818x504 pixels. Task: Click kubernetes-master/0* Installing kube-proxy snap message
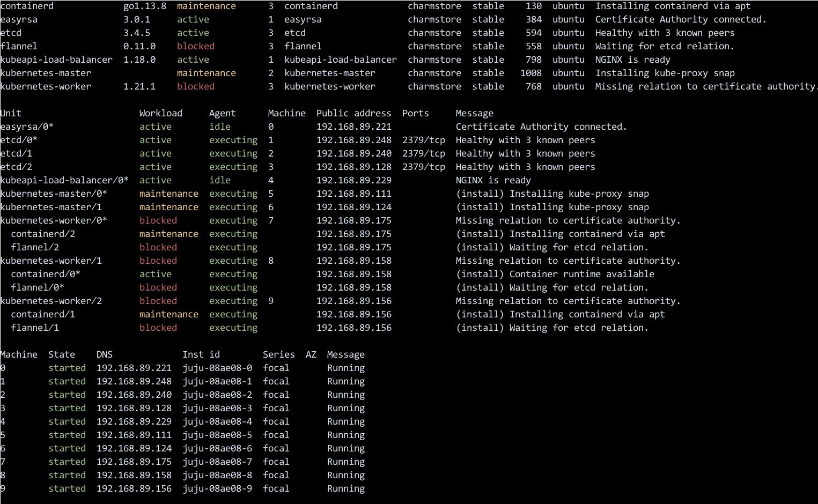(x=552, y=194)
